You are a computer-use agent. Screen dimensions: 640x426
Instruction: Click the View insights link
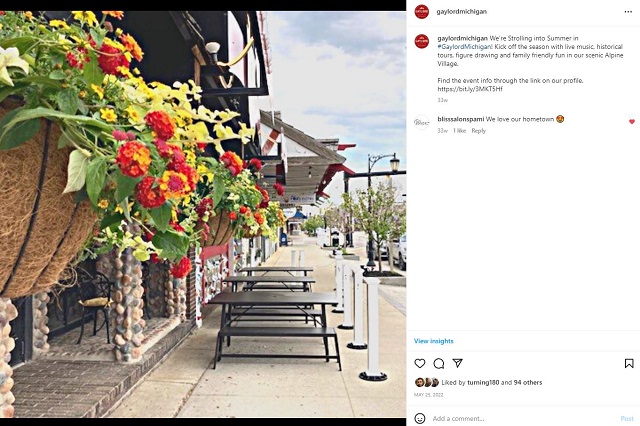tap(433, 341)
